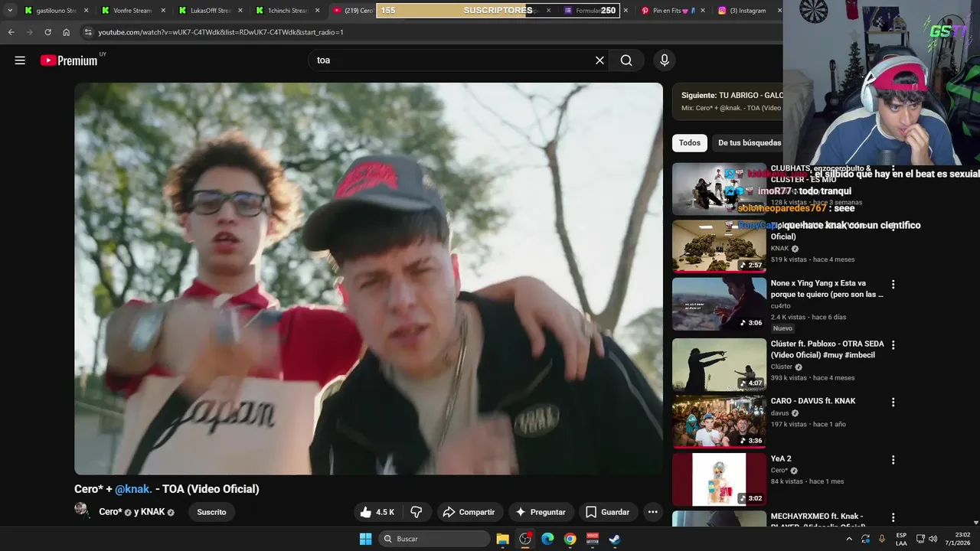Image resolution: width=980 pixels, height=551 pixels.
Task: Reload the page with refresh icon
Action: coord(47,32)
